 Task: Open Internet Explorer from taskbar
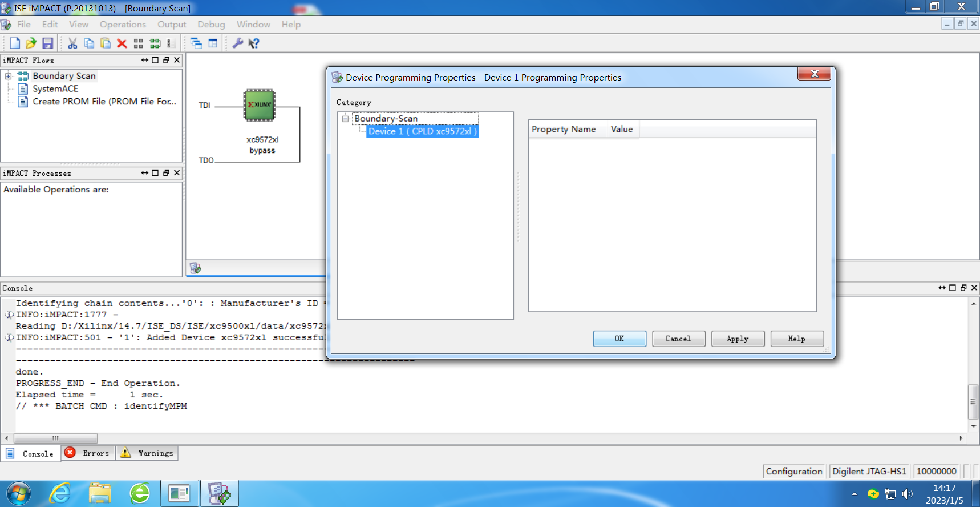point(60,493)
